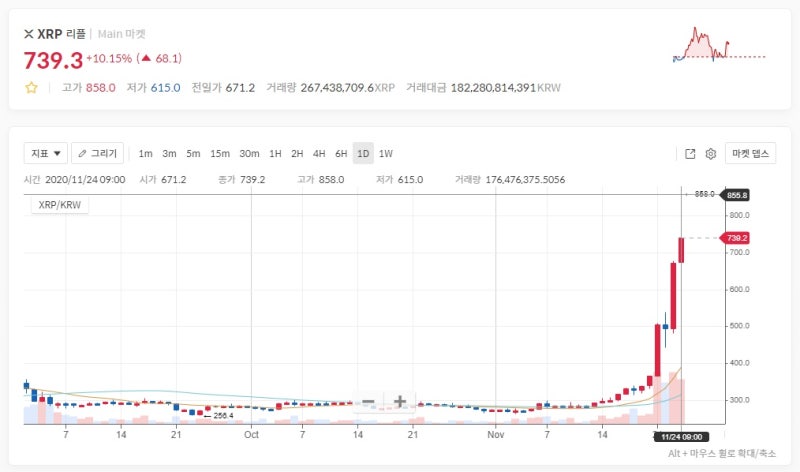The height and width of the screenshot is (472, 800).
Task: Click the +10.15% change value
Action: (109, 58)
